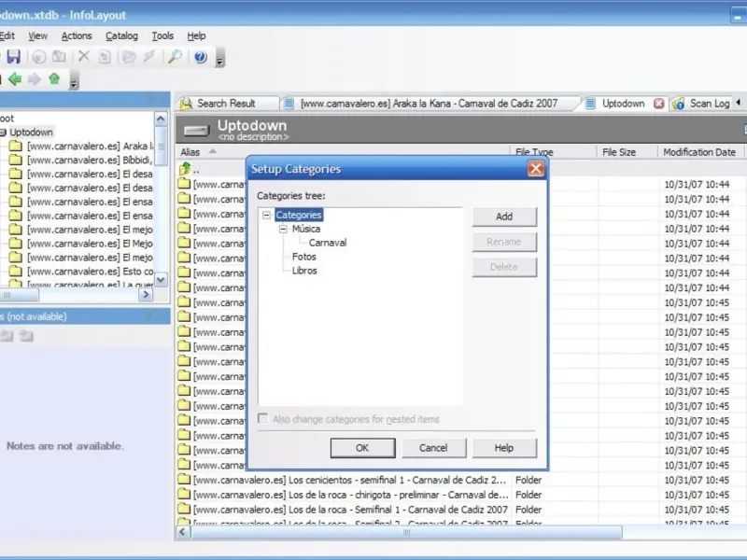Collapse the Música category node

tap(283, 229)
